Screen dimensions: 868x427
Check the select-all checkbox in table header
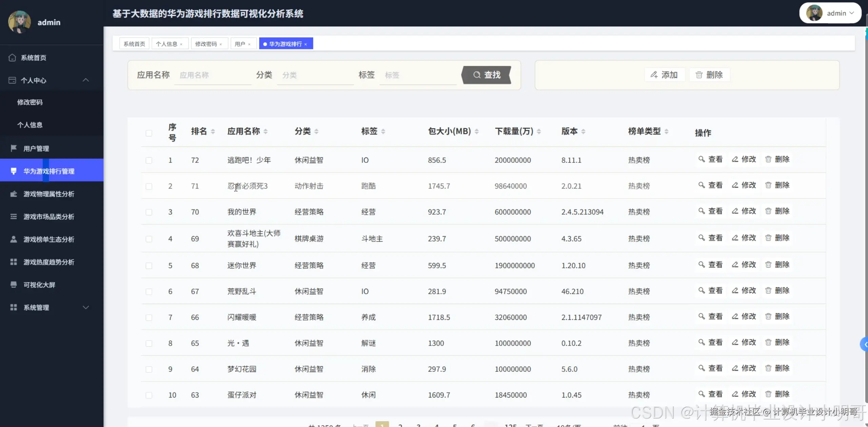(149, 133)
